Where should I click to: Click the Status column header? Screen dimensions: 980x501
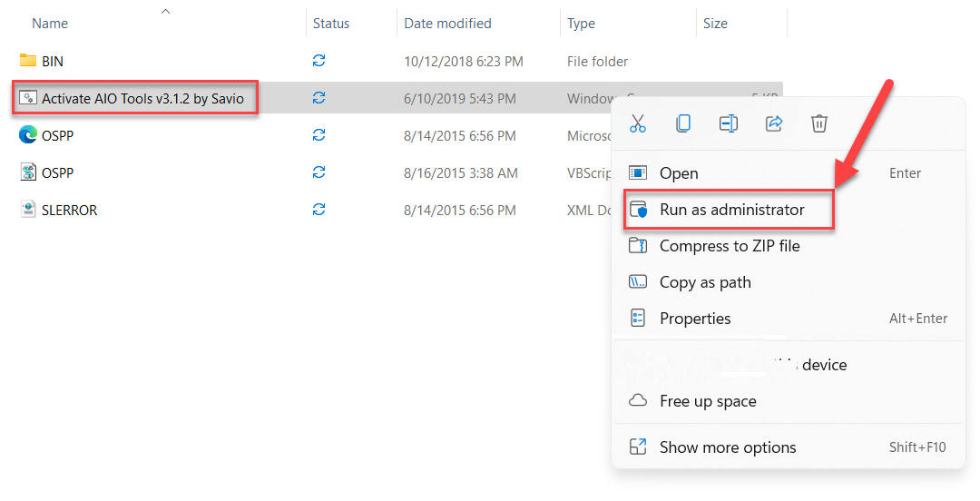pyautogui.click(x=331, y=24)
